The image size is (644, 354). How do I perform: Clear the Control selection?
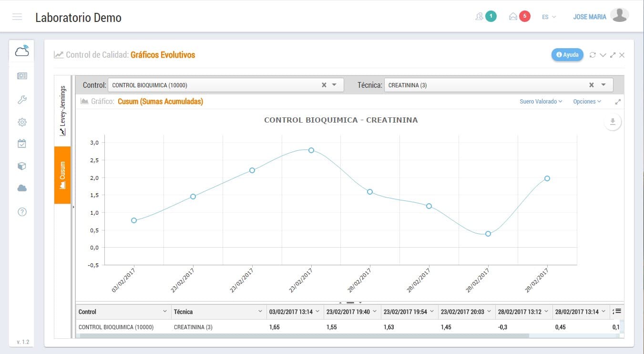(324, 85)
